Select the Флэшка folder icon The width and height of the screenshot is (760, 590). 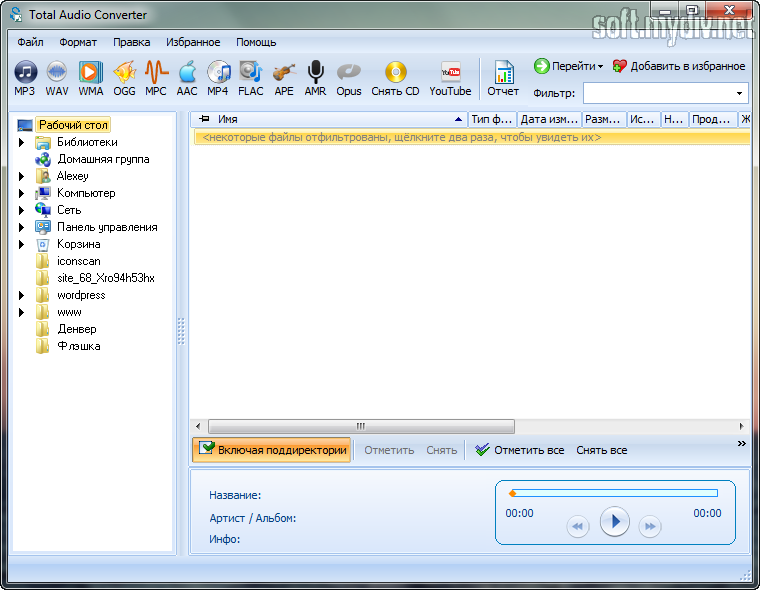43,346
